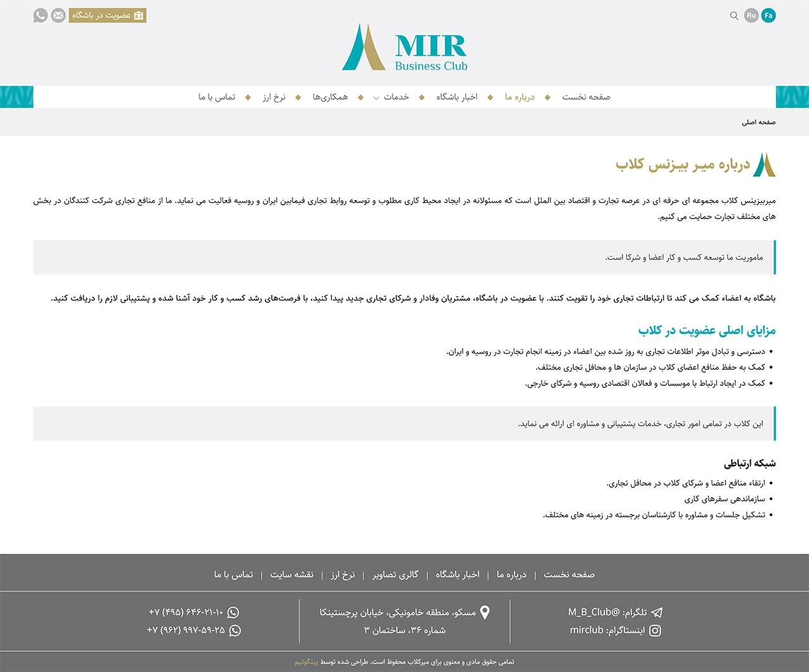Open نرخ ارز in main navigation
809x672 pixels.
point(274,97)
